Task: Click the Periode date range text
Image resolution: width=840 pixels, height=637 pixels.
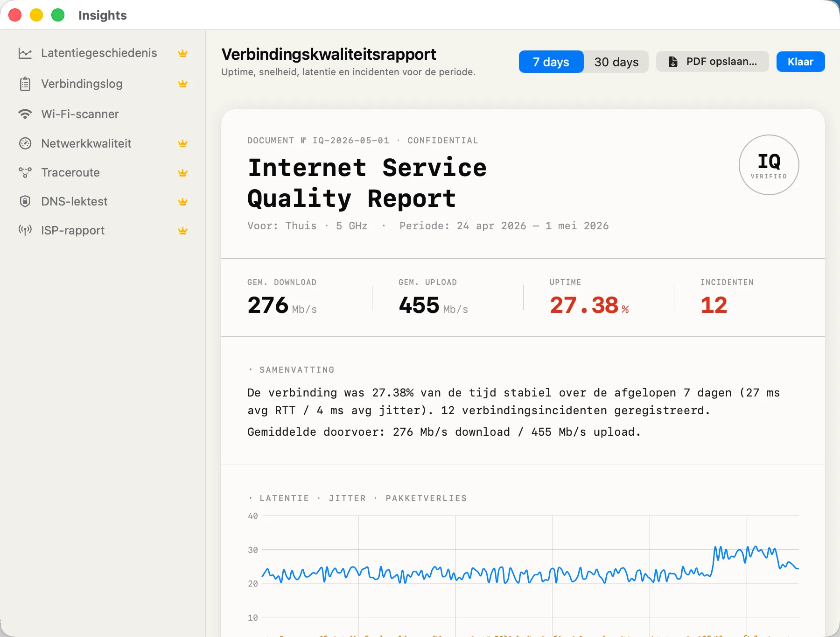Action: click(504, 226)
